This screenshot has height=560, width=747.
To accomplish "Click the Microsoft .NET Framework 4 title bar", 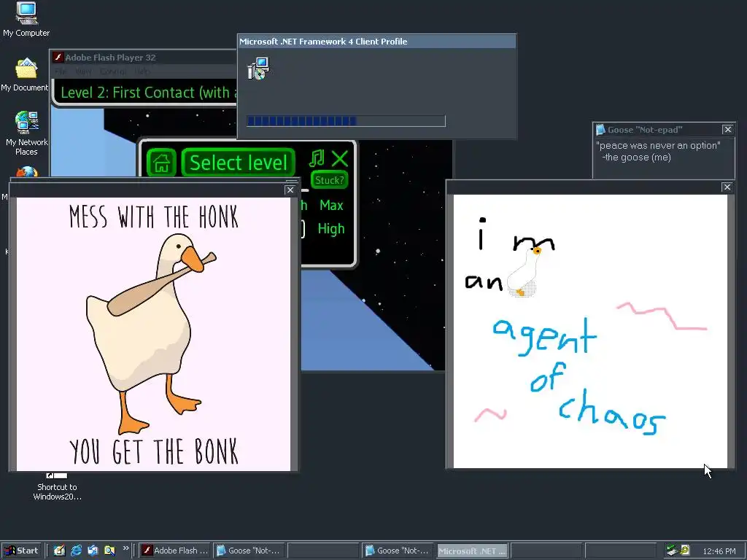I will point(377,42).
